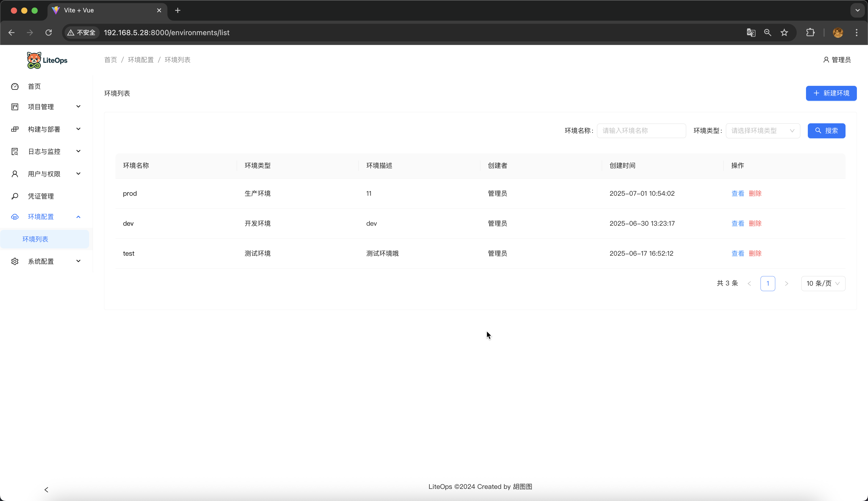The height and width of the screenshot is (501, 868).
Task: Expand 构建与部署 submenu chevron
Action: tap(78, 129)
